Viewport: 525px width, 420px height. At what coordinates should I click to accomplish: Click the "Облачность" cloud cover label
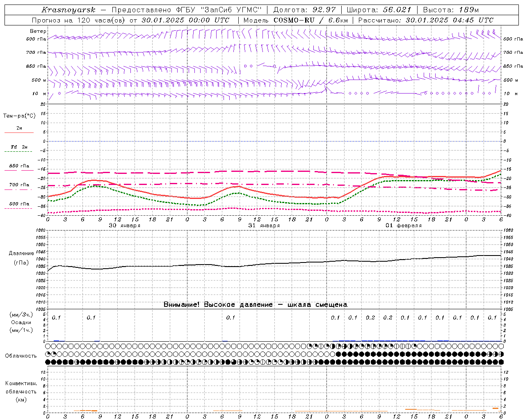pyautogui.click(x=21, y=356)
